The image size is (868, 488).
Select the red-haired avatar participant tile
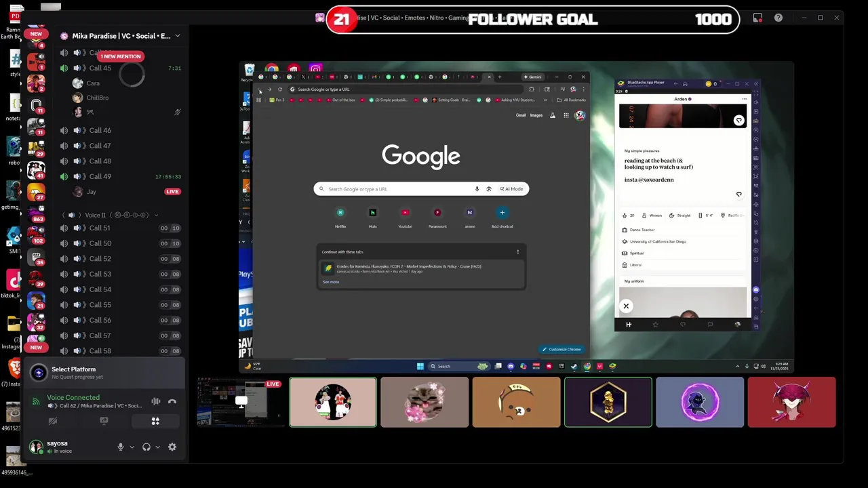click(x=791, y=403)
